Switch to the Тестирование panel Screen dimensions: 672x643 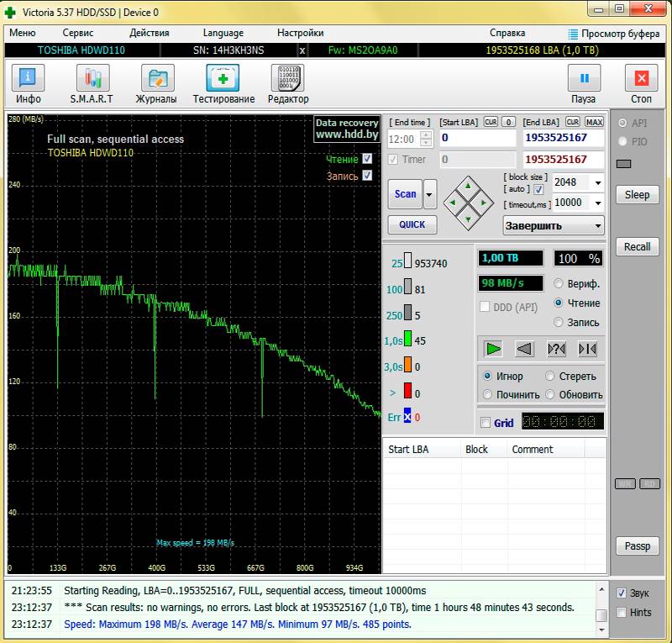[223, 85]
